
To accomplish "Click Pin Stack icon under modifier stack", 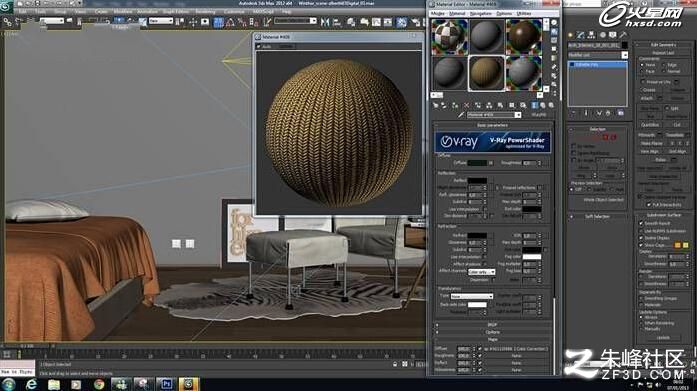I will pos(573,113).
